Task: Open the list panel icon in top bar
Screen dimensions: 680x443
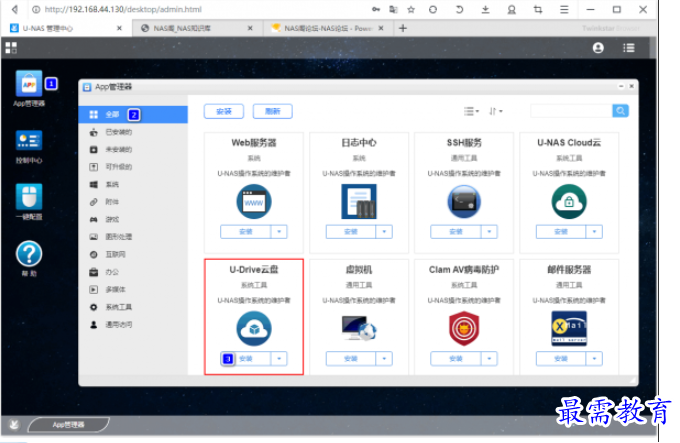Action: [629, 48]
